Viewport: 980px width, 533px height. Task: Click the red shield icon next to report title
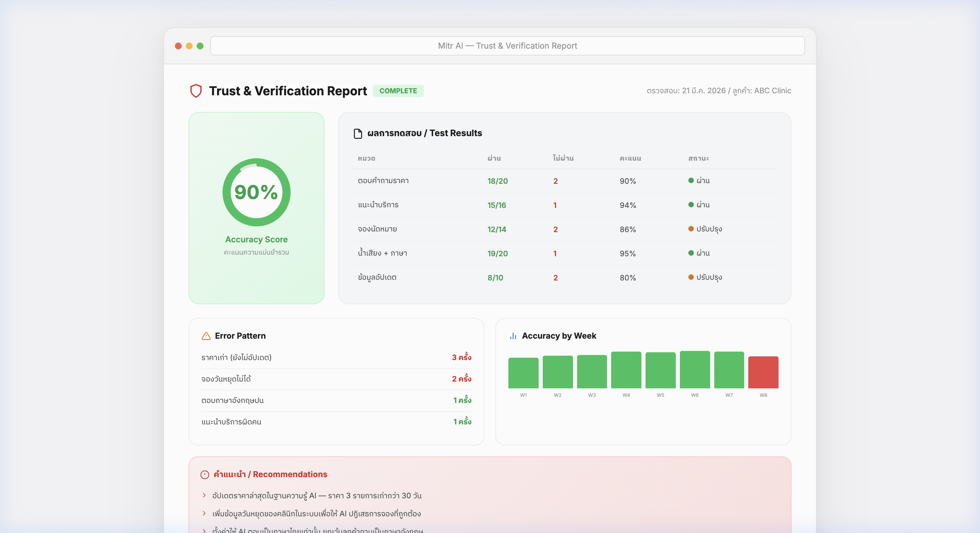(196, 91)
